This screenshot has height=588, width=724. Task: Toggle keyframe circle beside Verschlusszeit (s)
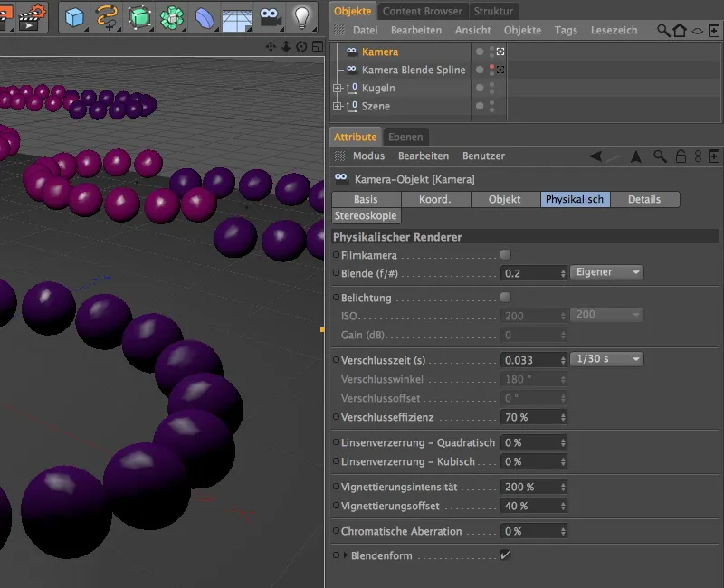click(x=336, y=359)
